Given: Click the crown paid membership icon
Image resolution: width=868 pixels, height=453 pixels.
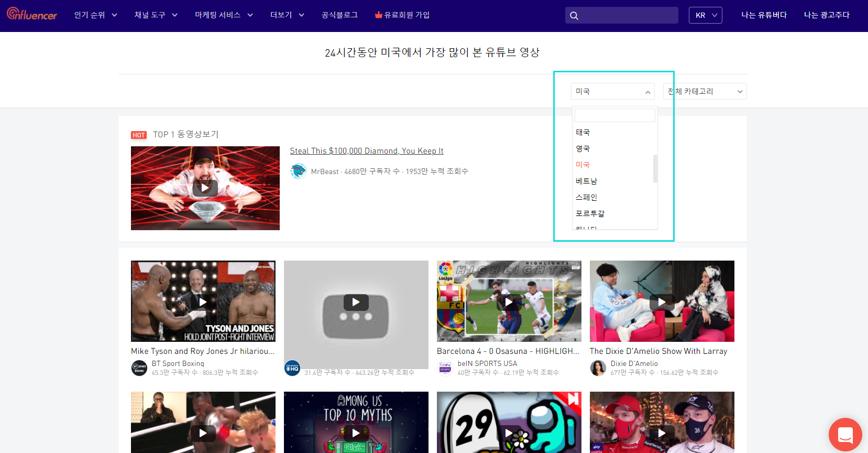Looking at the screenshot, I should point(378,15).
